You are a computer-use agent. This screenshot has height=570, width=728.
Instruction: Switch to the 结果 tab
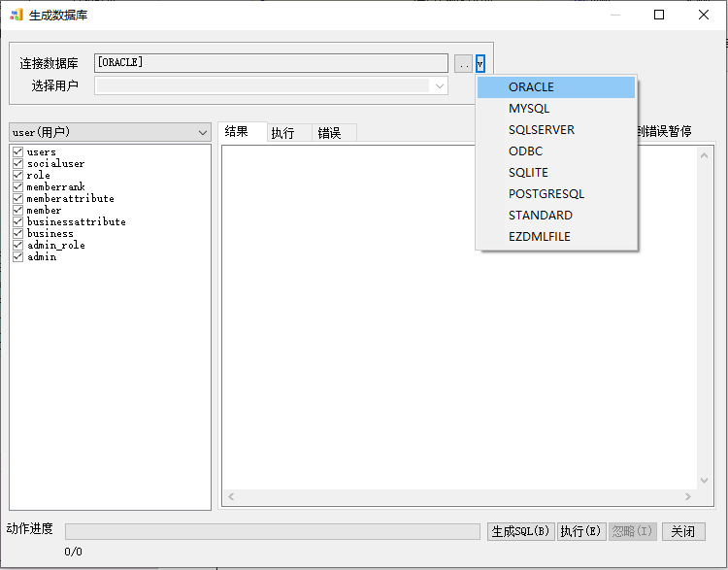(x=243, y=132)
